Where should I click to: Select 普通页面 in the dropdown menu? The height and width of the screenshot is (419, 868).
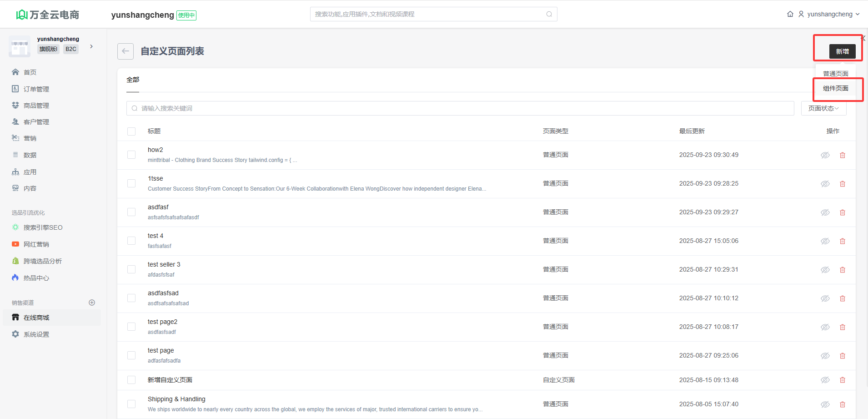click(x=835, y=74)
